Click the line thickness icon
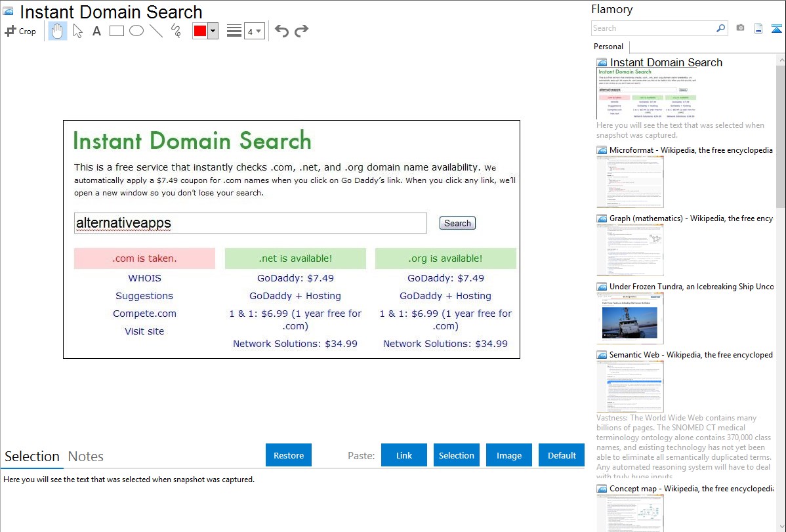The width and height of the screenshot is (786, 532). (x=234, y=31)
